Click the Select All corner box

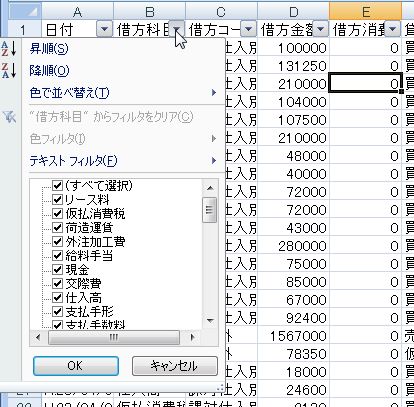coord(25,11)
